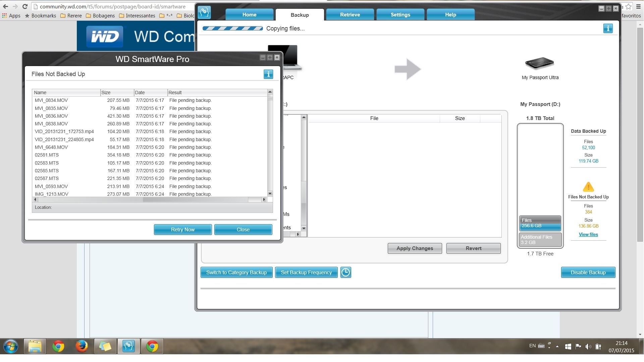Select 02581.MTS file row
Screen dimensions: 644x362
point(150,155)
